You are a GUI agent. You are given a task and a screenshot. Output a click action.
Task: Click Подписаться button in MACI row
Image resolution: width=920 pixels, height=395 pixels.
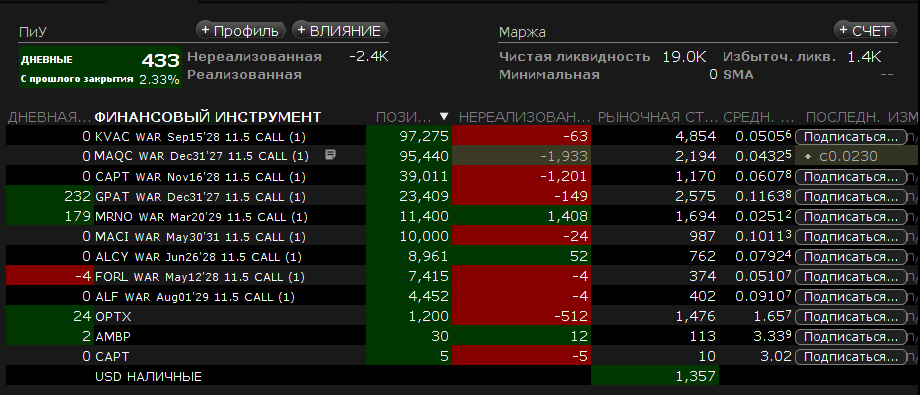pos(851,237)
